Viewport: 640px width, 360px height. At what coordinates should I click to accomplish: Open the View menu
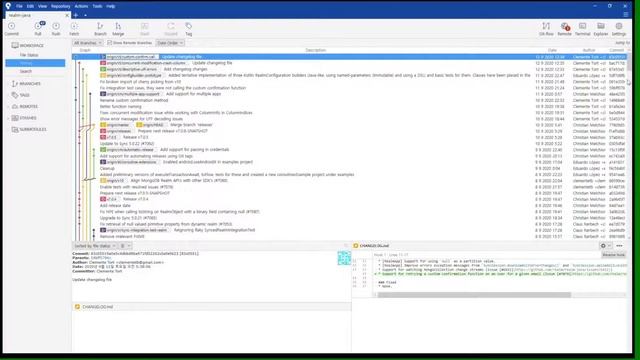(42, 6)
